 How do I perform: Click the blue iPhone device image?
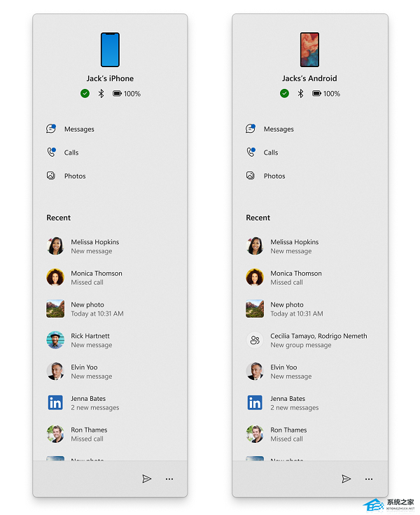(x=110, y=50)
